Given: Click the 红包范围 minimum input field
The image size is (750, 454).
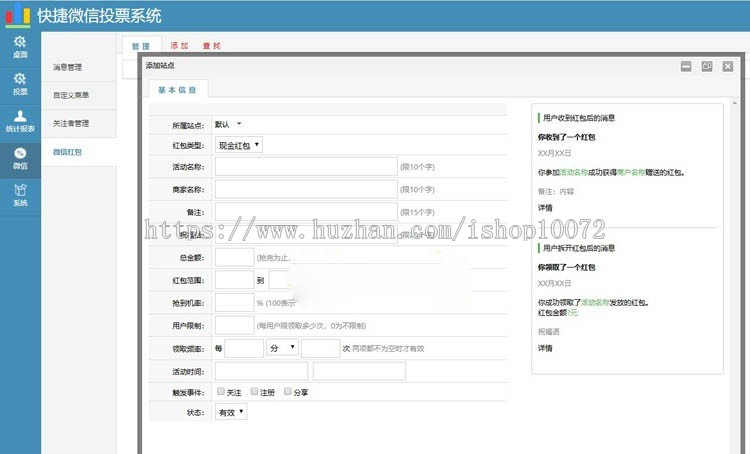Looking at the screenshot, I should click(x=234, y=280).
